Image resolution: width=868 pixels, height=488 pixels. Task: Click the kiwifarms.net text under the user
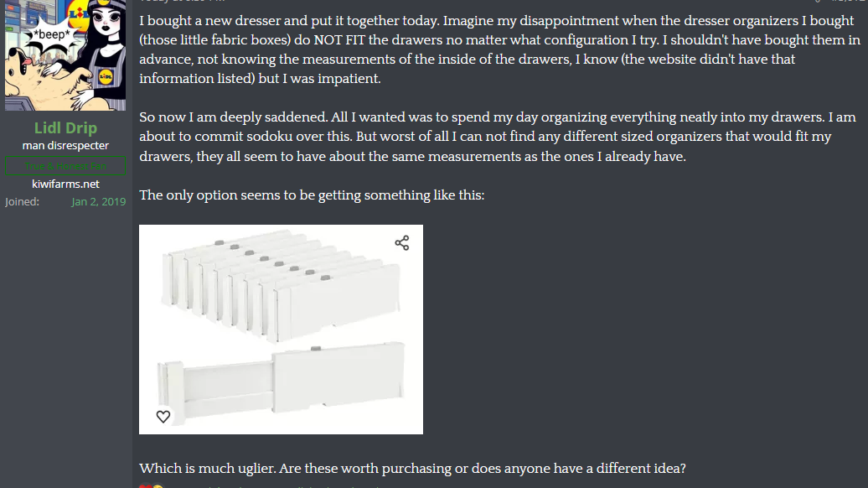[x=65, y=184]
